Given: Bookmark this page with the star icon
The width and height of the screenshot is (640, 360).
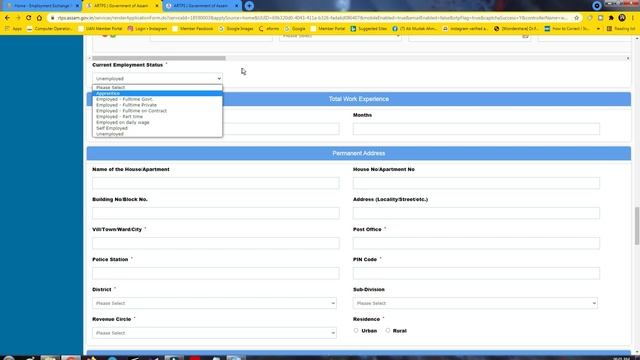Looking at the screenshot, I should [576, 18].
